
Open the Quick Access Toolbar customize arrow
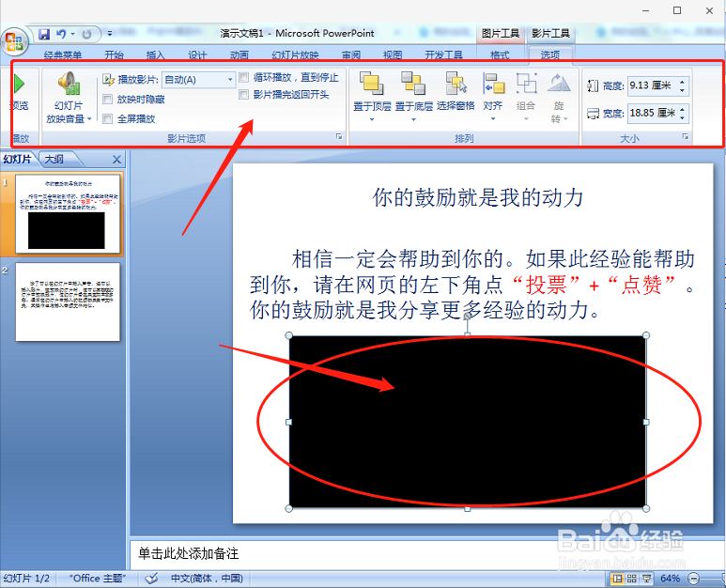point(110,33)
